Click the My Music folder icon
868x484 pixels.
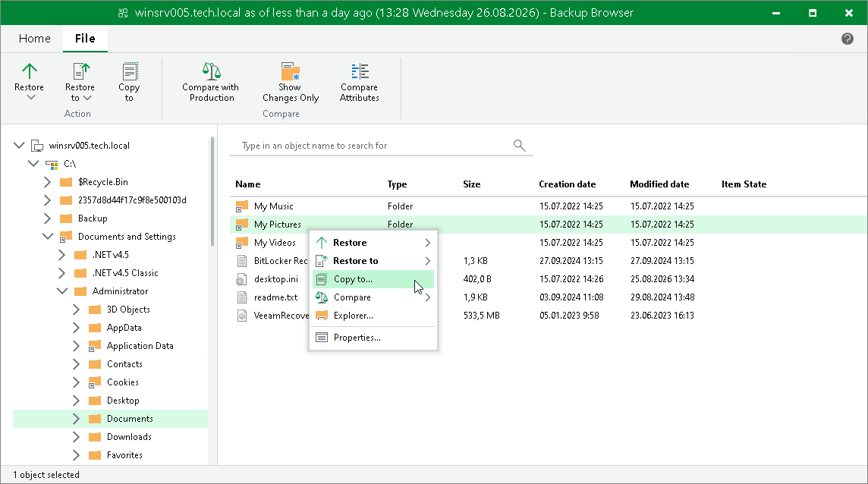pyautogui.click(x=242, y=206)
